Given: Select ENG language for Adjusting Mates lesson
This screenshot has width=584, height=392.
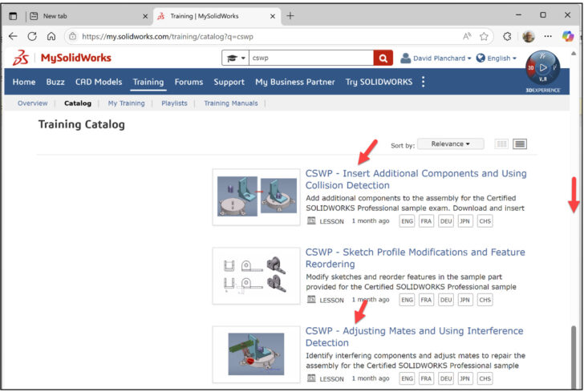Looking at the screenshot, I should [x=407, y=378].
